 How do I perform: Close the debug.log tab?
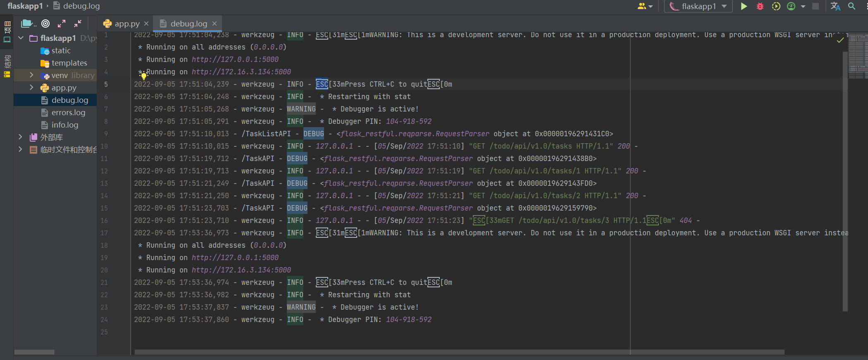tap(214, 24)
